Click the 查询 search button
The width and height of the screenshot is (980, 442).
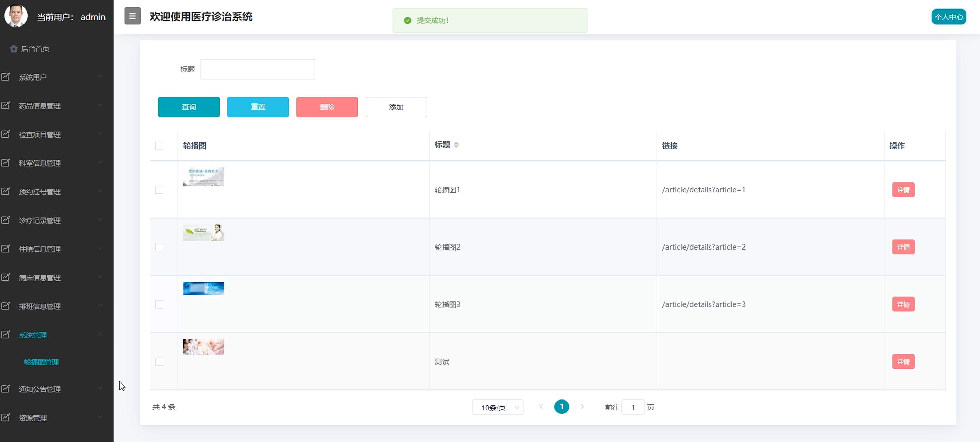pyautogui.click(x=189, y=107)
